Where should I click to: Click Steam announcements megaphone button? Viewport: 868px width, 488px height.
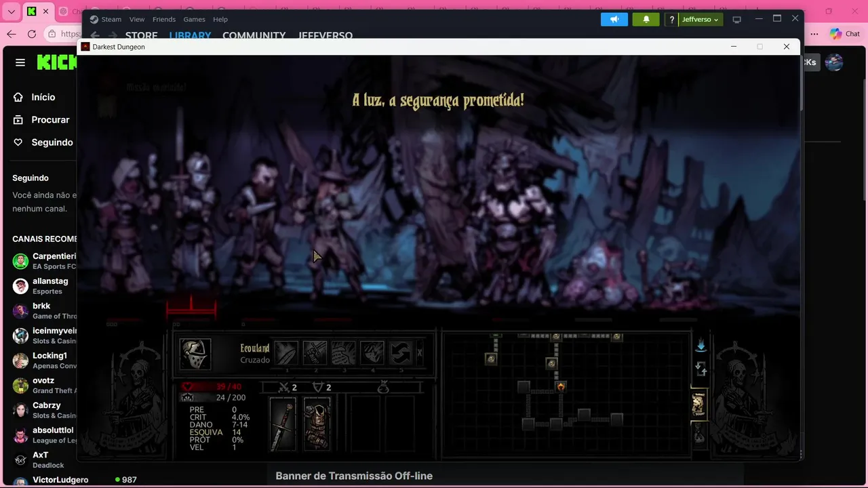click(x=614, y=19)
